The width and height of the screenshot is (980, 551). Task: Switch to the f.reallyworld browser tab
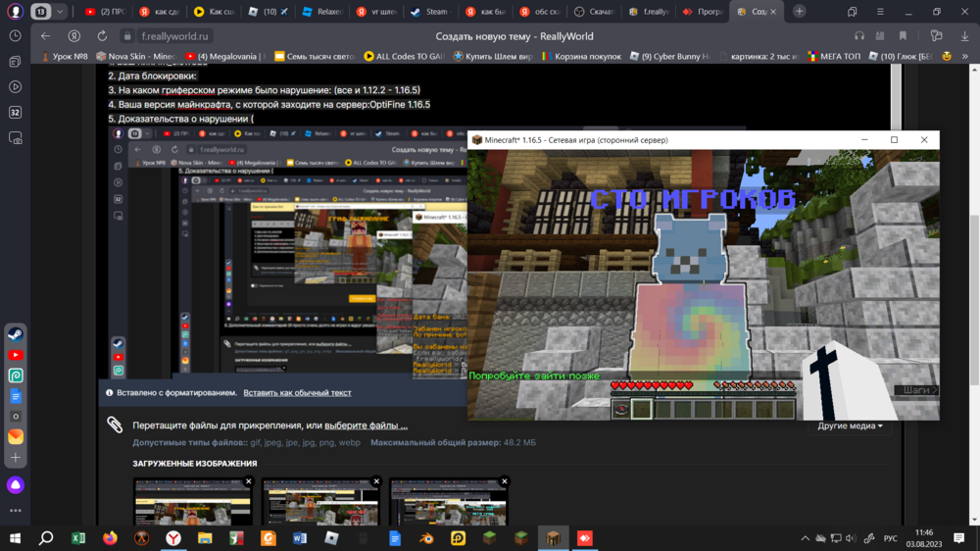[x=649, y=11]
